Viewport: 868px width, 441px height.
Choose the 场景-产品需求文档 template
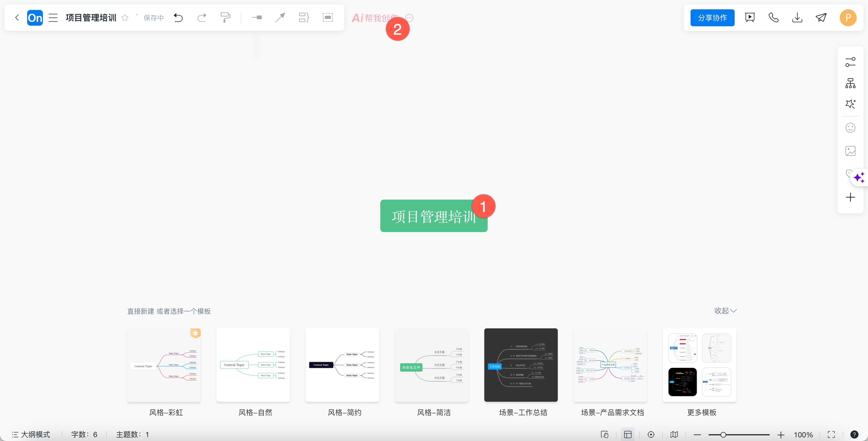pyautogui.click(x=610, y=365)
